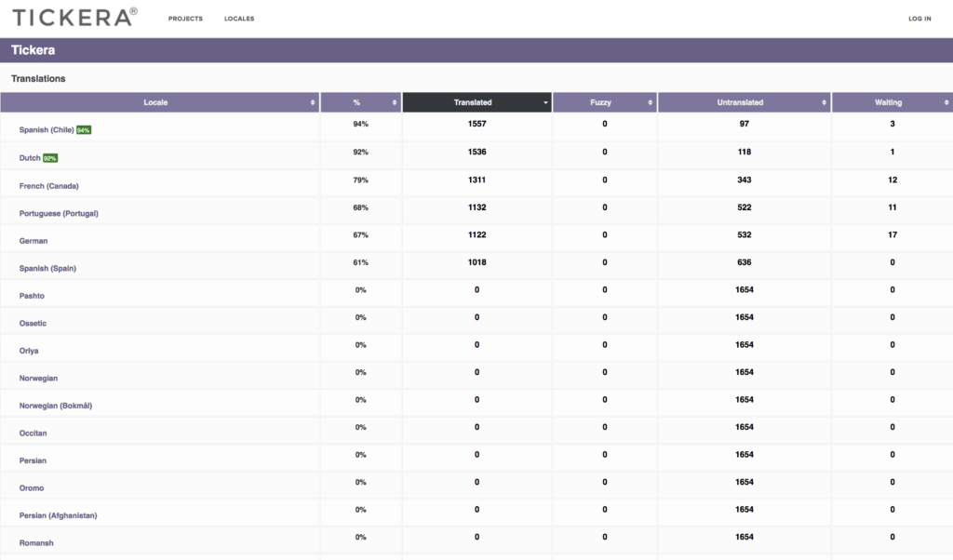Viewport: 953px width, 560px height.
Task: Click the 68% value for Portuguese (Portugal)
Action: click(x=360, y=207)
